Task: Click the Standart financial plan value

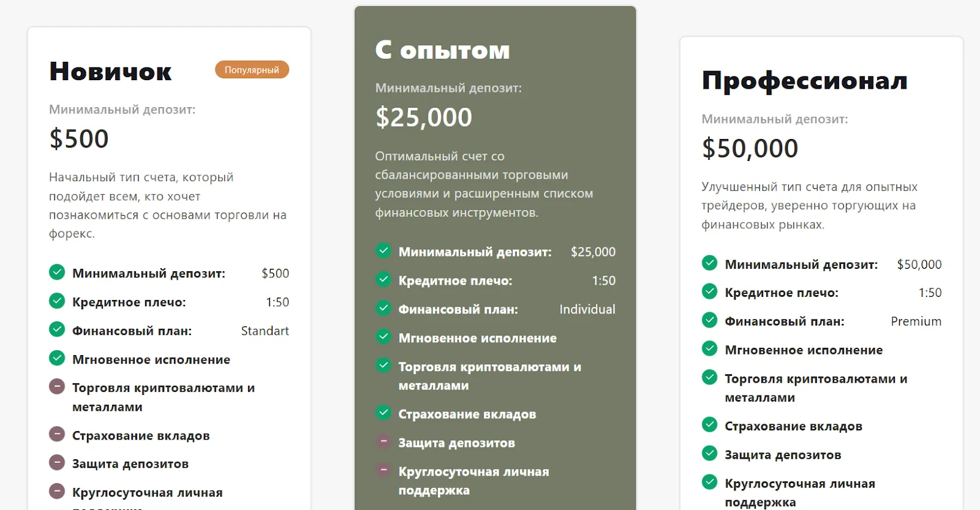Action: point(265,331)
